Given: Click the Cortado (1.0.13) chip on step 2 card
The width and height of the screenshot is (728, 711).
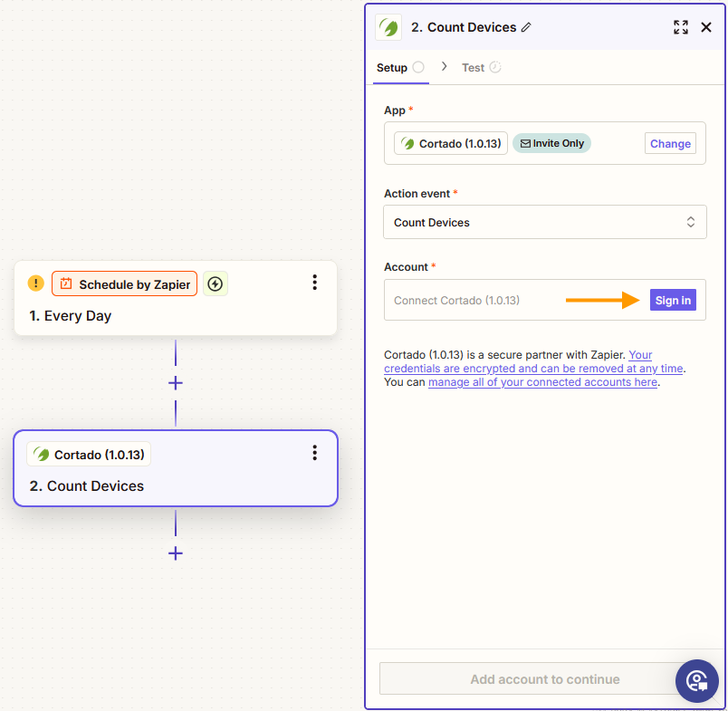Looking at the screenshot, I should pyautogui.click(x=89, y=454).
